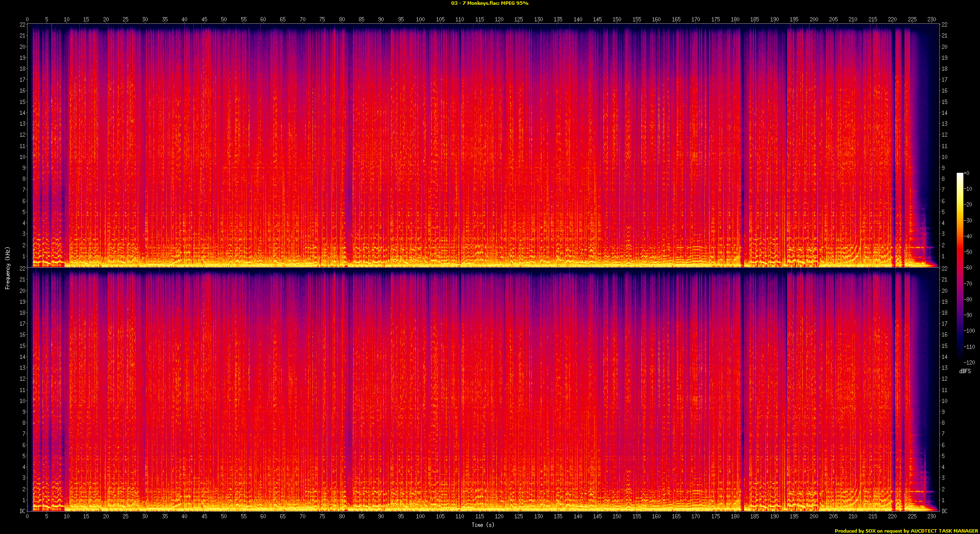980x534 pixels.
Task: Click the 230 second marker on the bottom time axis
Action: click(x=932, y=516)
